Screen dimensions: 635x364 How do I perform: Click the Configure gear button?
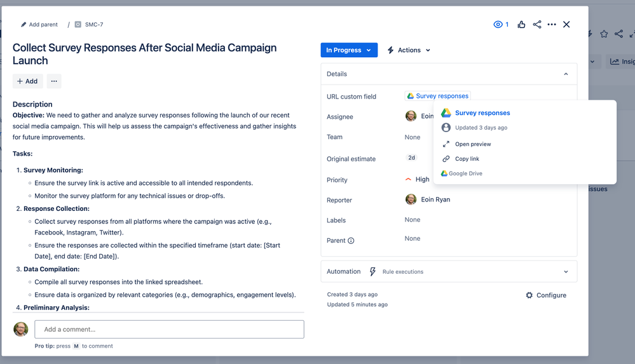(546, 295)
